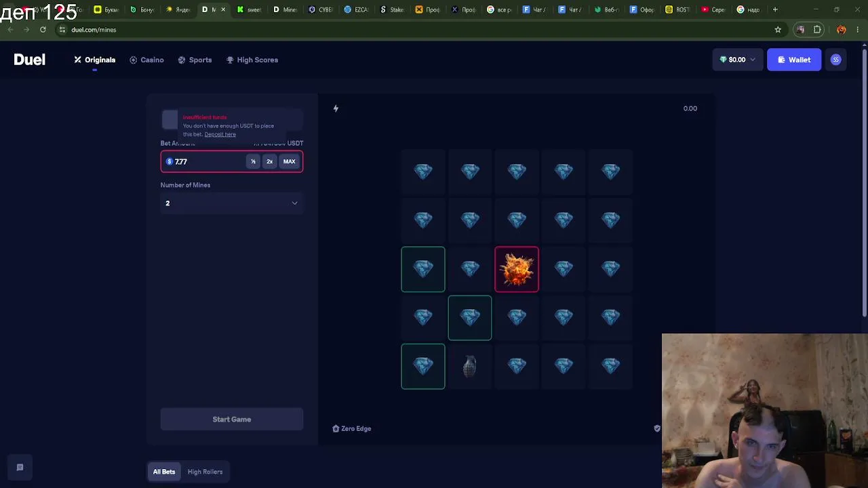Screen dimensions: 868x488
Task: Select the top-row center diamond tile
Action: pos(517,172)
